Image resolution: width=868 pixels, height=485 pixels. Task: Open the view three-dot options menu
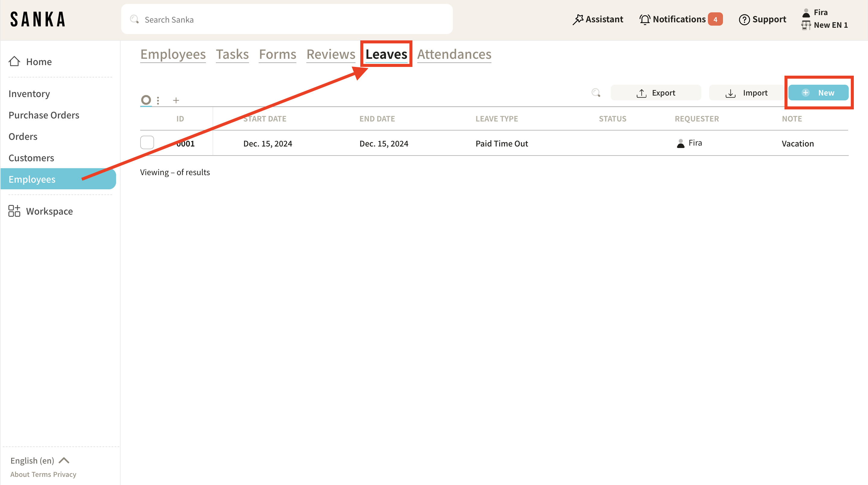click(158, 100)
